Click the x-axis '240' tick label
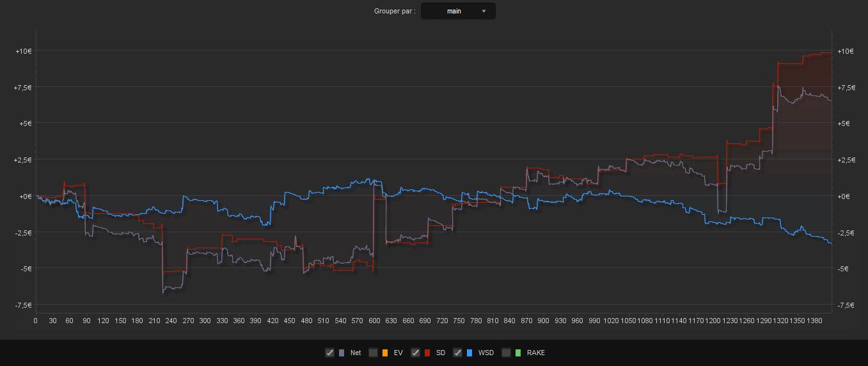 [171, 321]
